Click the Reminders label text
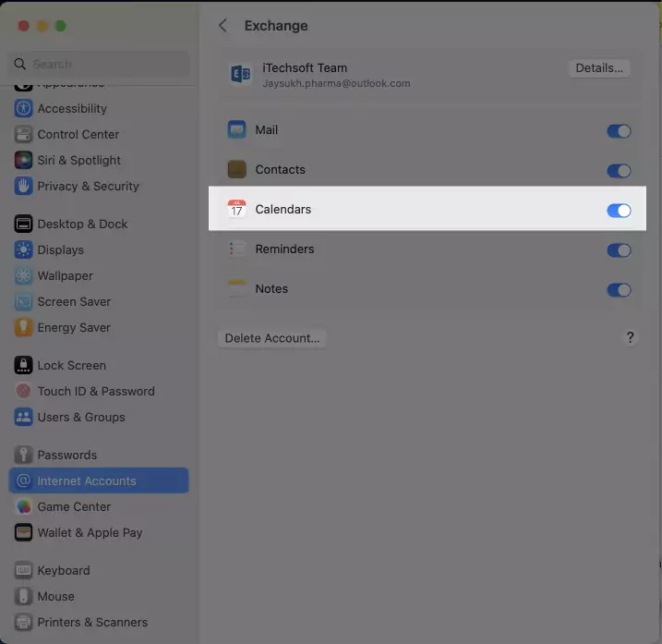The image size is (662, 644). 285,249
